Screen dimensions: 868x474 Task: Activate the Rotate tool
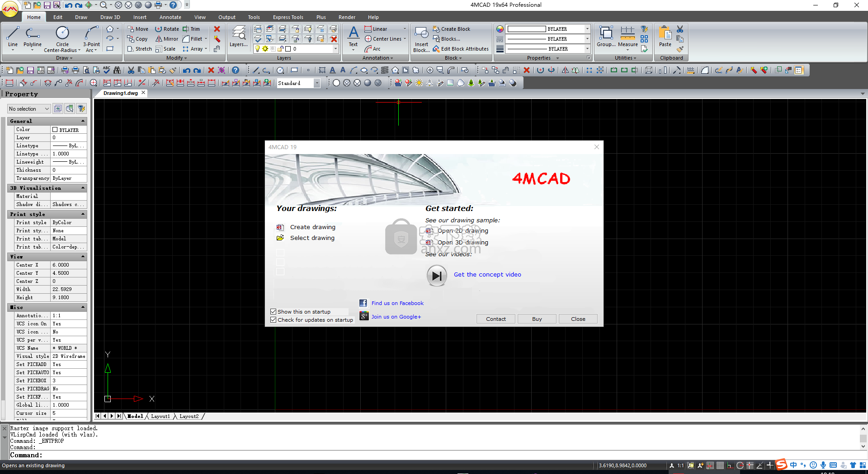(167, 29)
